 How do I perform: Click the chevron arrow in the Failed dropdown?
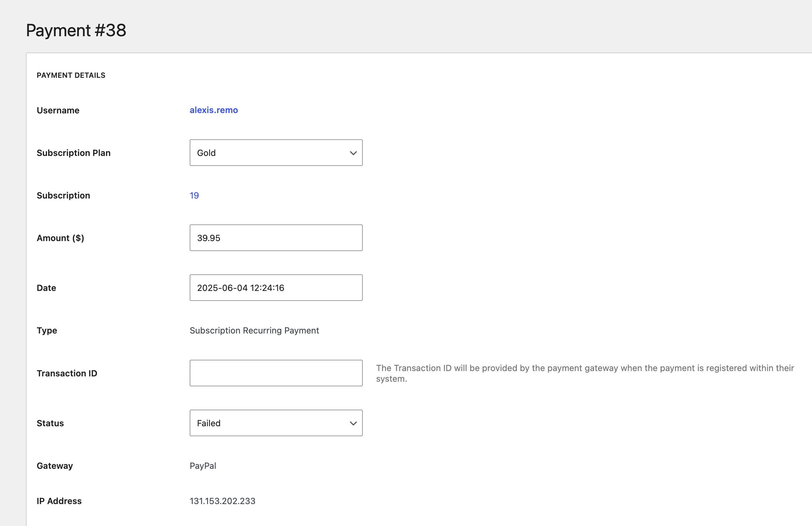(353, 423)
